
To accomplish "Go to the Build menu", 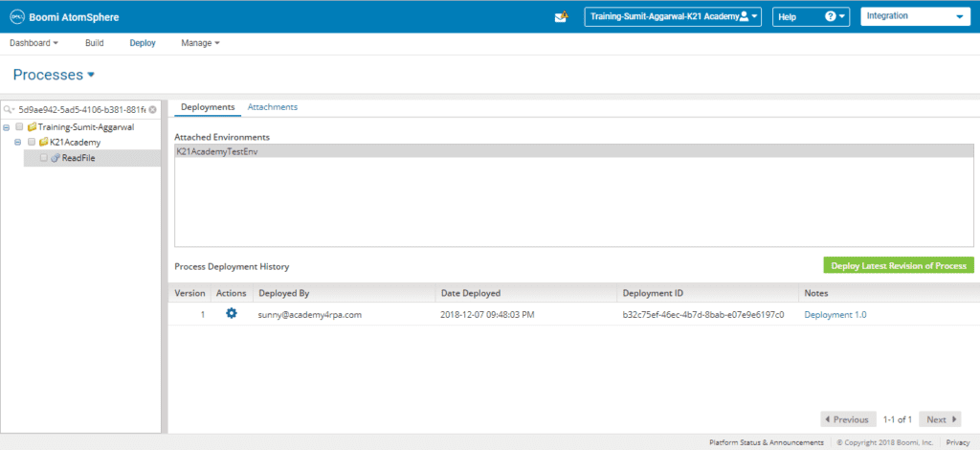I will point(95,43).
